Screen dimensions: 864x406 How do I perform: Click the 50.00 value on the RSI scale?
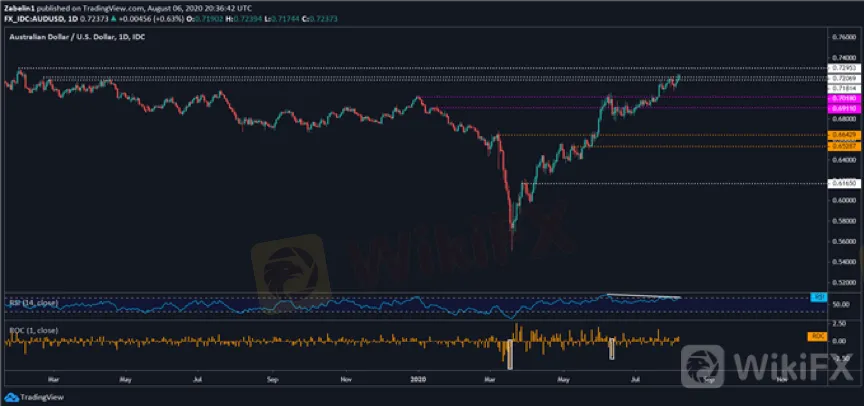(x=840, y=304)
